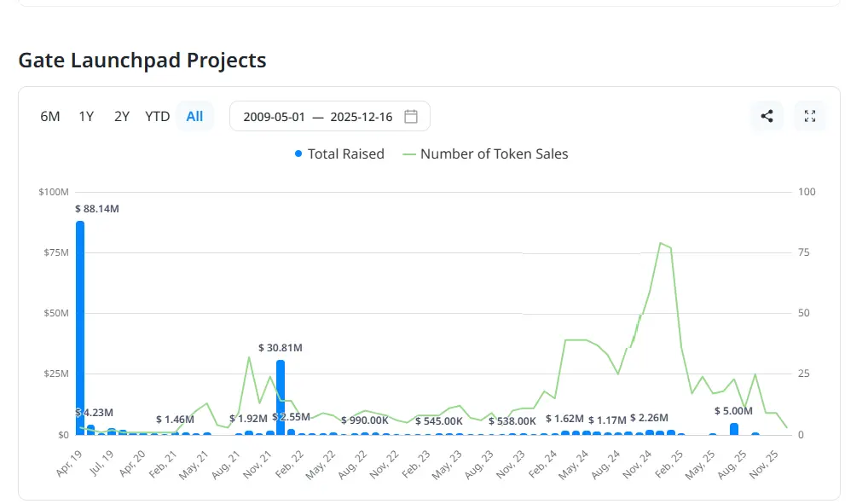This screenshot has width=868, height=504.
Task: Click the $5.00M bar near Aug 25
Action: (734, 429)
